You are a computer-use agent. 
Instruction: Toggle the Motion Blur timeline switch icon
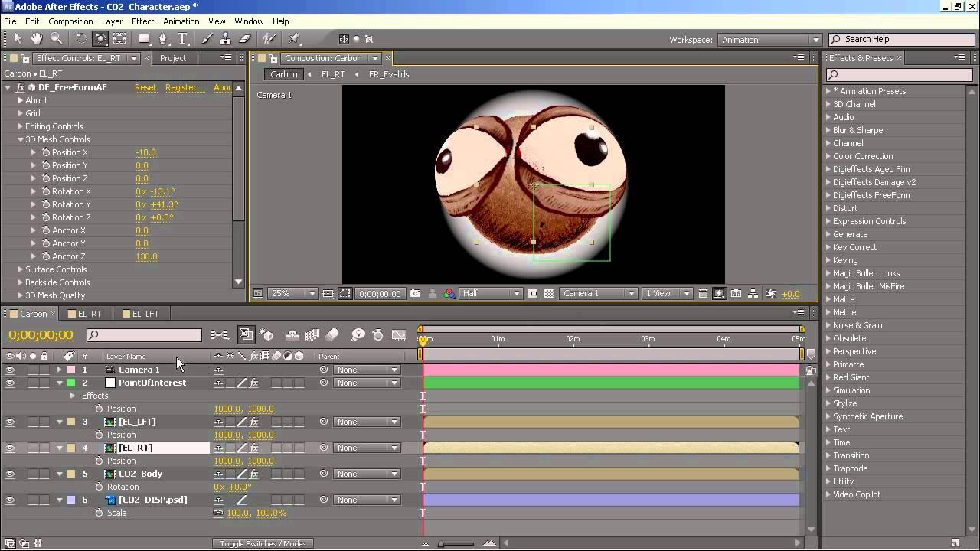(332, 334)
